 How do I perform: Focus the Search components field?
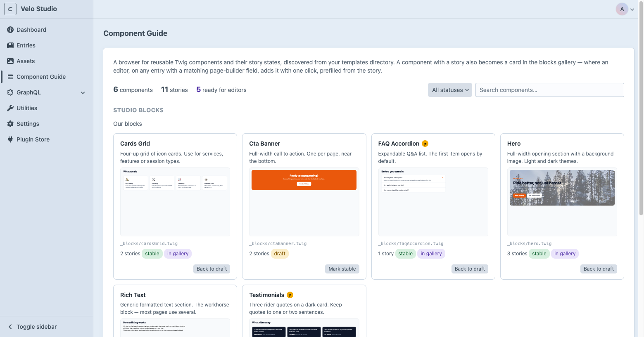click(550, 90)
